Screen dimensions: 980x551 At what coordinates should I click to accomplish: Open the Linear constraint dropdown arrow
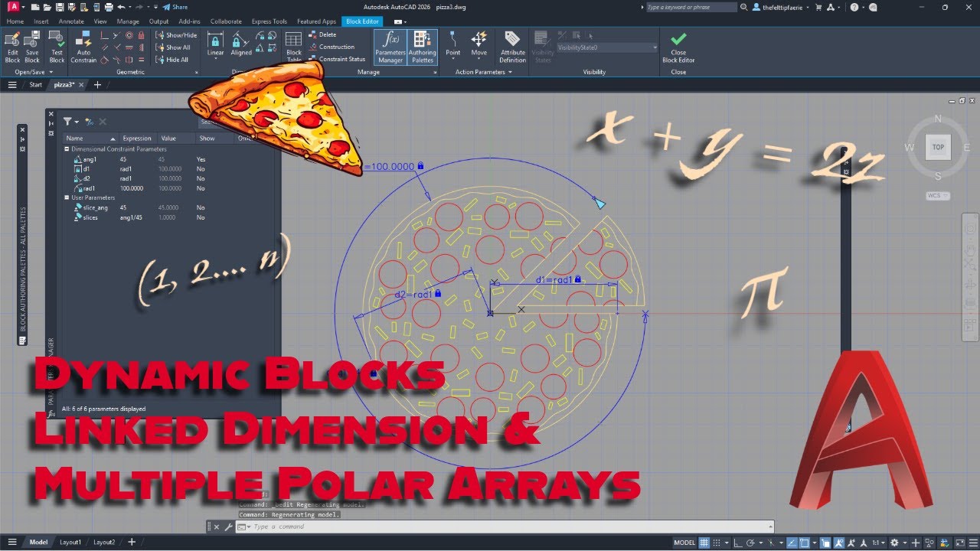215,59
